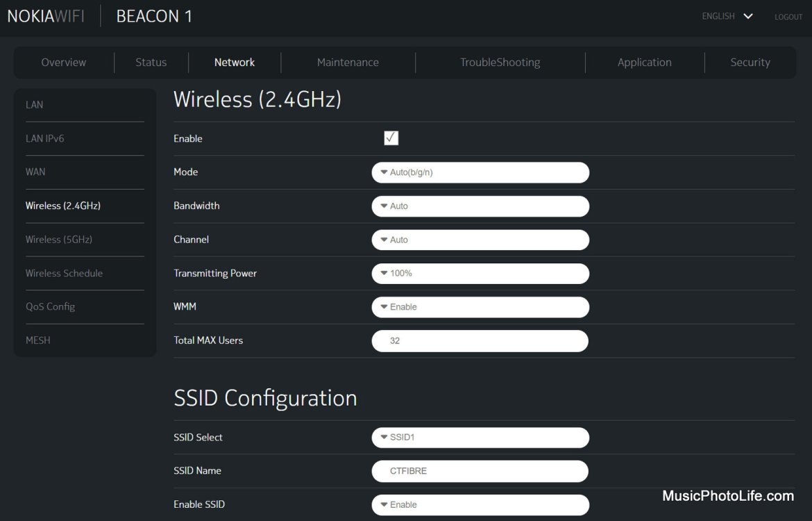
Task: Open the Channel dropdown
Action: (480, 240)
